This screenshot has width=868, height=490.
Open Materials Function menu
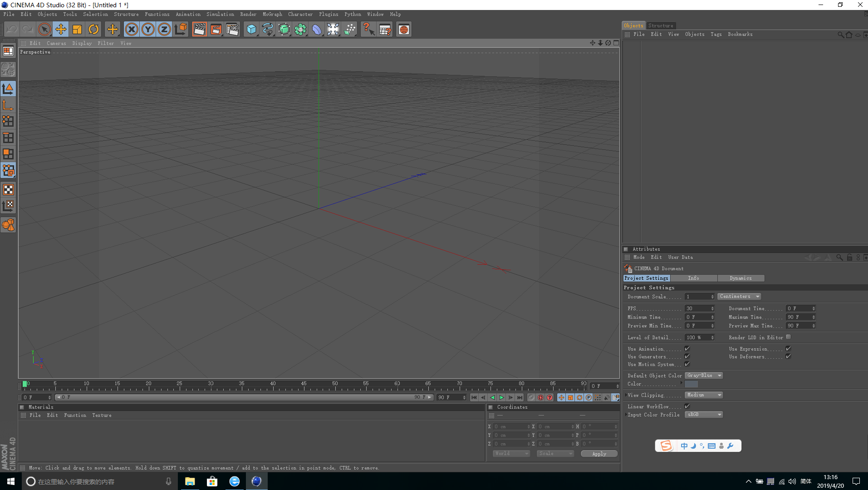(75, 416)
